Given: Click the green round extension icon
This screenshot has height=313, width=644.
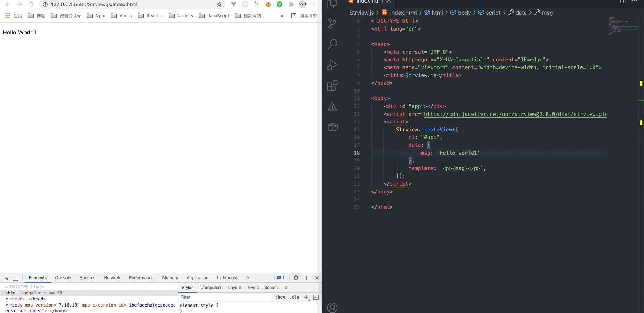Looking at the screenshot, I should coord(280,4).
